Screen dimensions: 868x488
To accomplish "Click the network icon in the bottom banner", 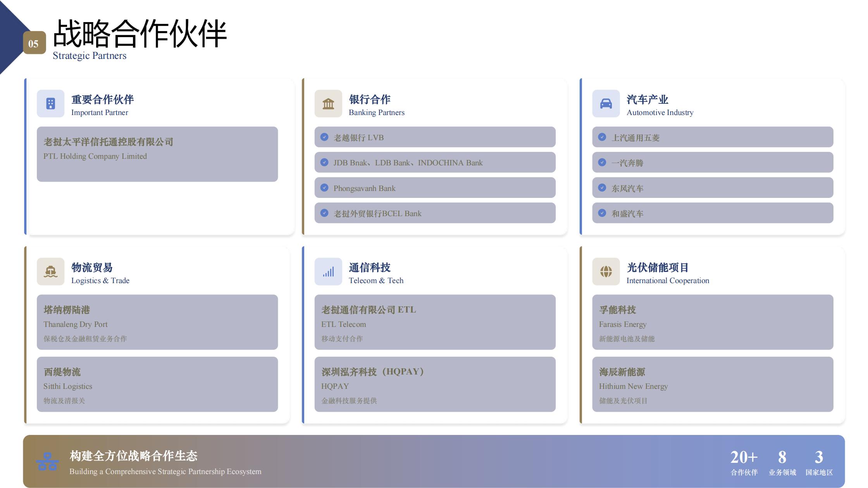I will tap(47, 461).
